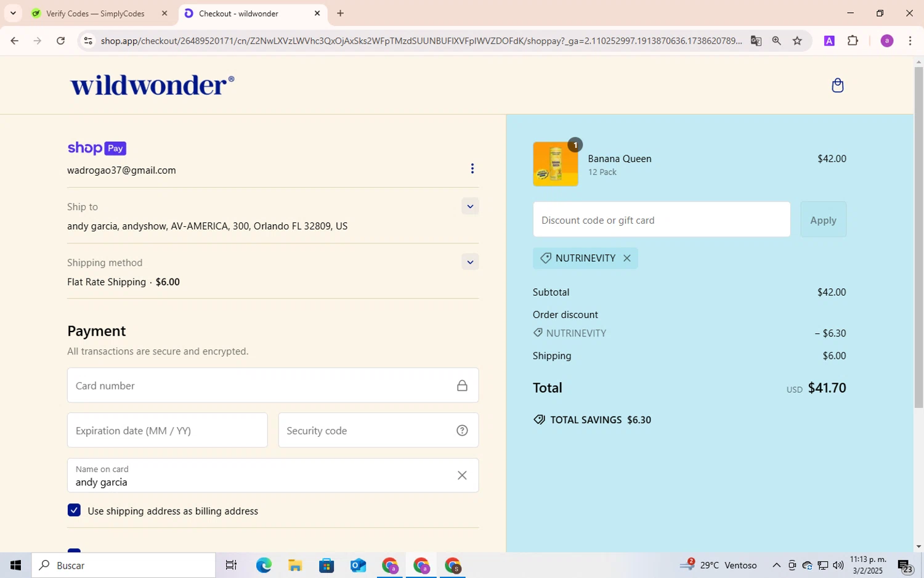Click the page vertical scrollbar
The height and width of the screenshot is (578, 924).
(918, 237)
